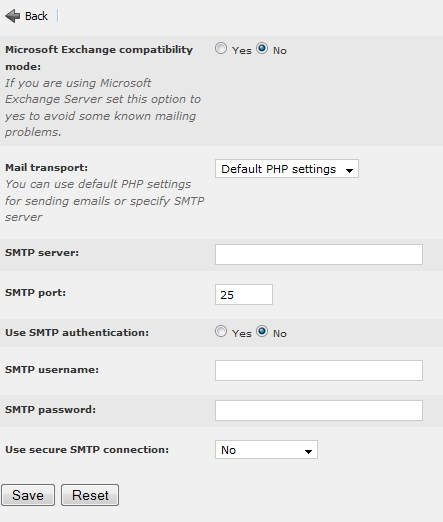Click the Back link text
The width and height of the screenshot is (443, 522).
pyautogui.click(x=36, y=16)
